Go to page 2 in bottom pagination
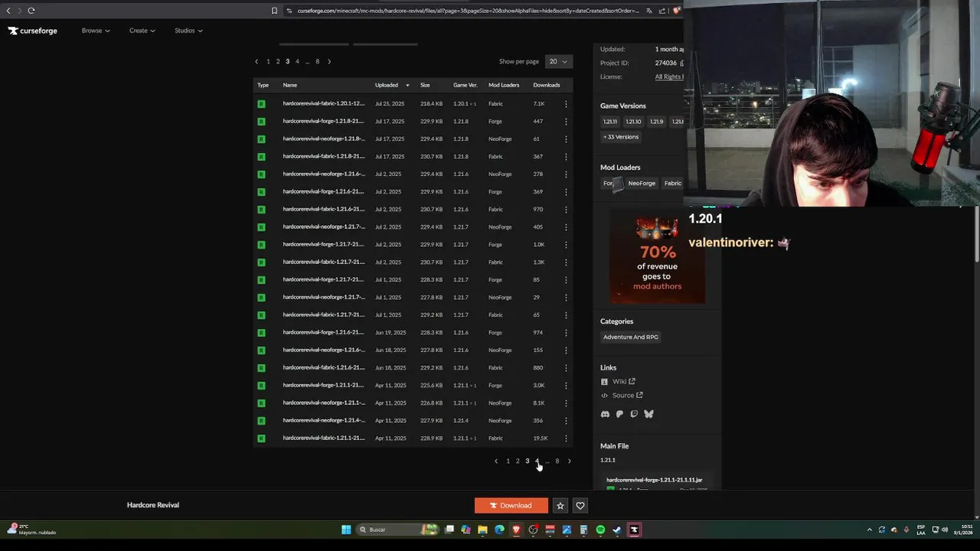The width and height of the screenshot is (980, 551). pyautogui.click(x=518, y=461)
